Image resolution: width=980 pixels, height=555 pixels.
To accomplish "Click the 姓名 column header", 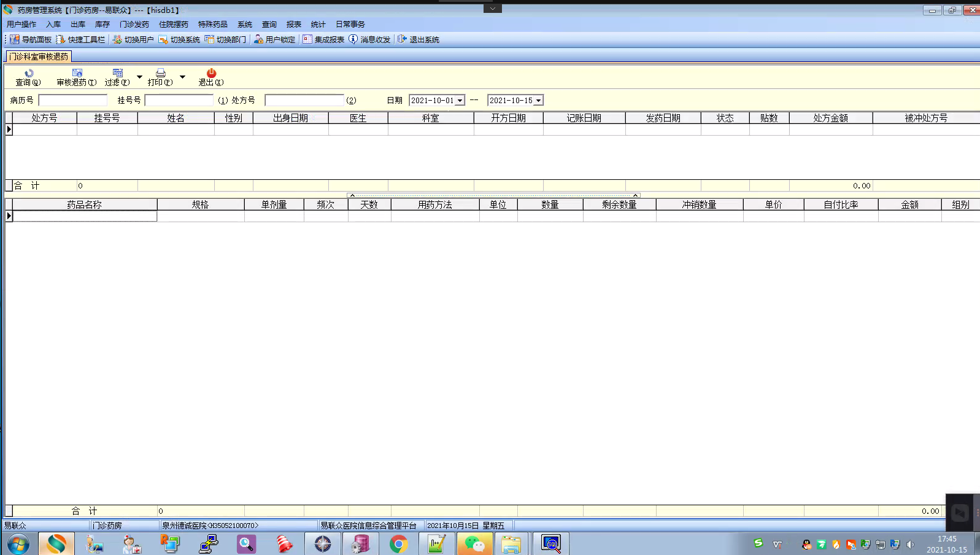I will coord(176,118).
